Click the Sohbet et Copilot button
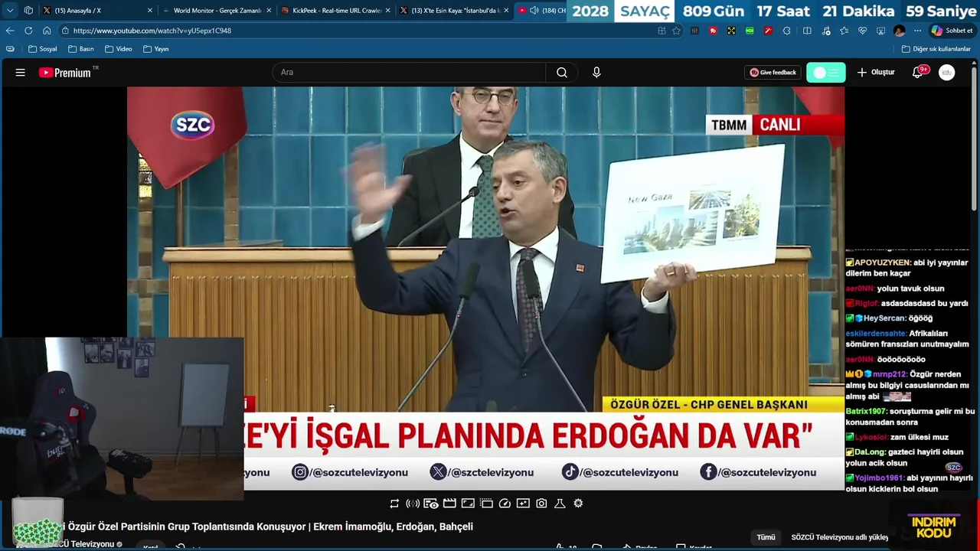 tap(952, 31)
